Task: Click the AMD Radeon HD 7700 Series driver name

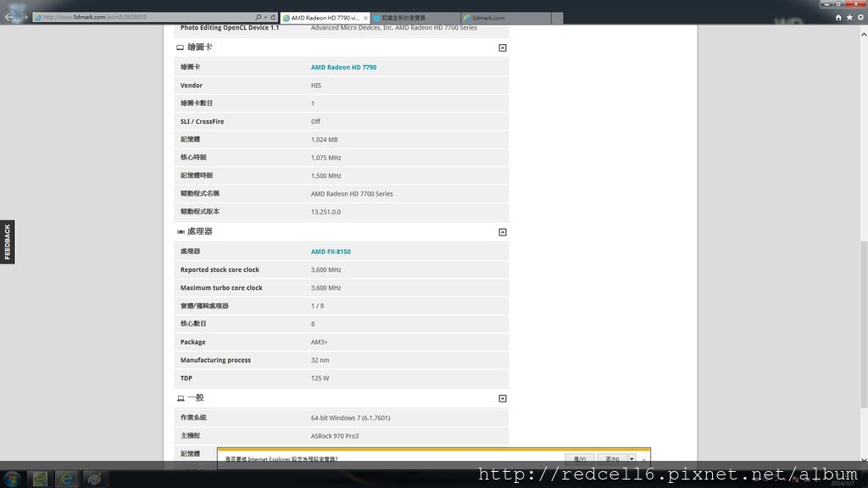Action: (x=352, y=194)
